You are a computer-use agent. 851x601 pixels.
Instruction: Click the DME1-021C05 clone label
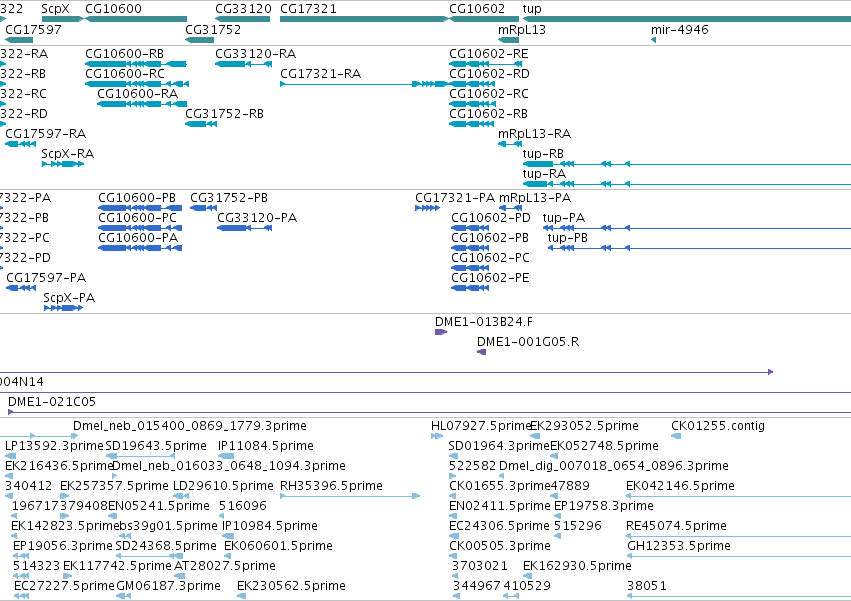[52, 402]
